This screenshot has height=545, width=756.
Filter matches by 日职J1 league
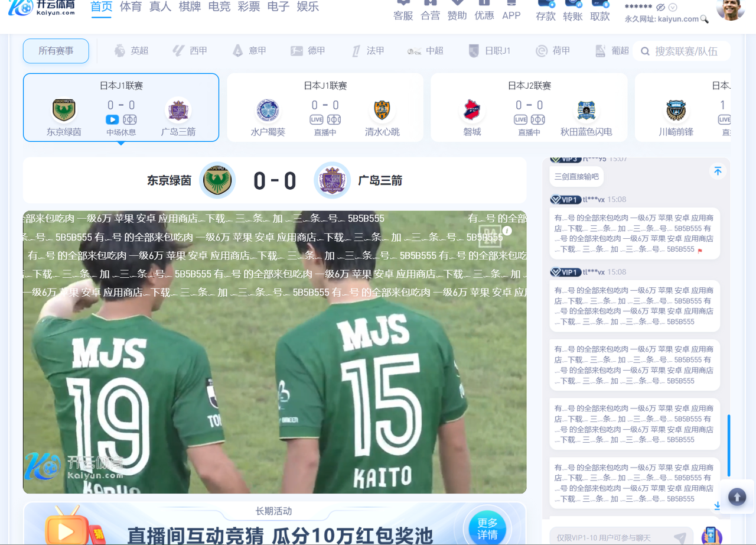[489, 51]
